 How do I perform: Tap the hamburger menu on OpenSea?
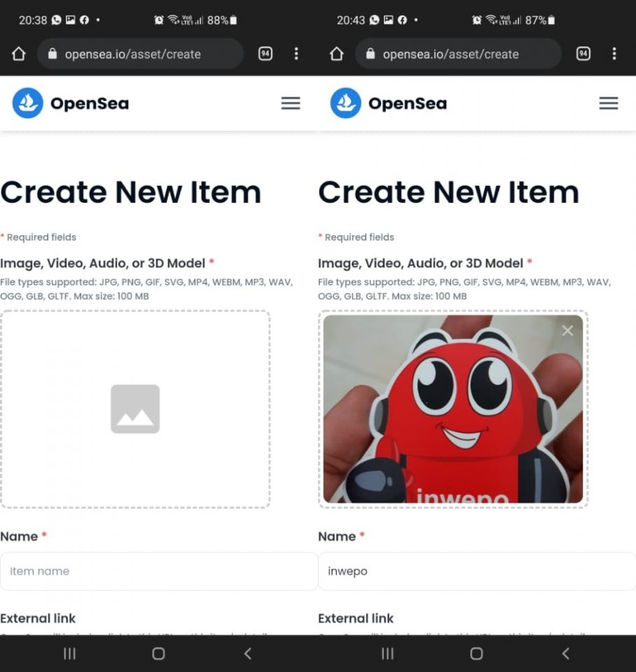tap(290, 103)
